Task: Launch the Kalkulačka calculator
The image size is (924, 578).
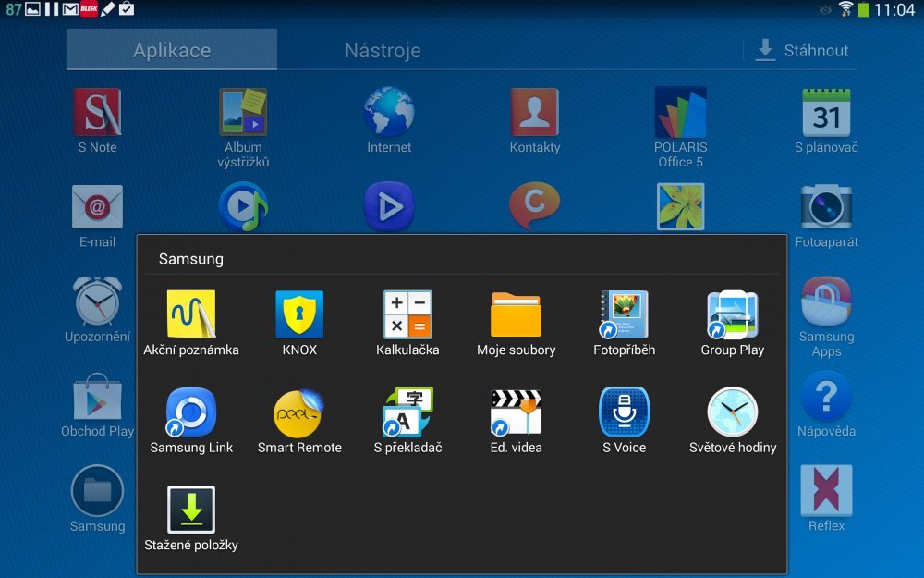Action: pos(407,314)
